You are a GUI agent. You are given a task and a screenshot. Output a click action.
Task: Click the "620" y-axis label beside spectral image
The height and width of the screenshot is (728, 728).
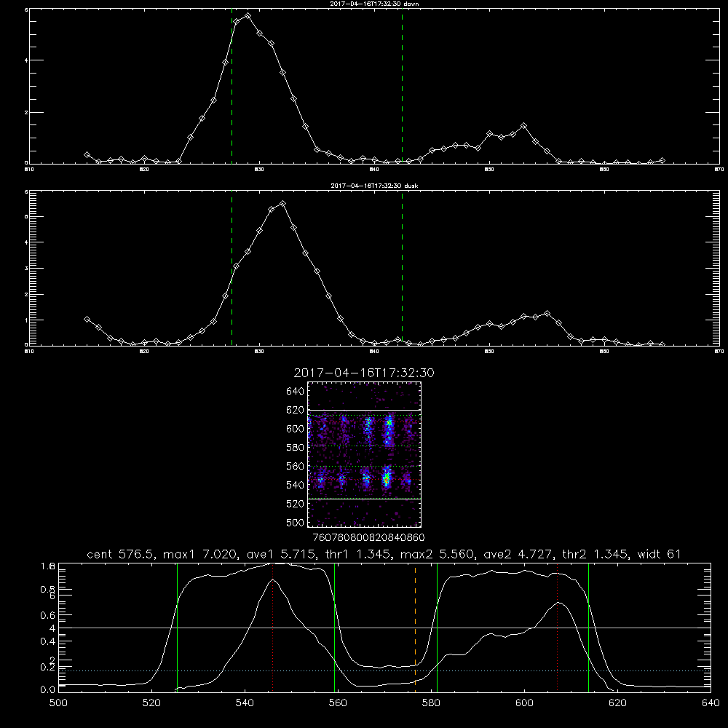point(296,410)
